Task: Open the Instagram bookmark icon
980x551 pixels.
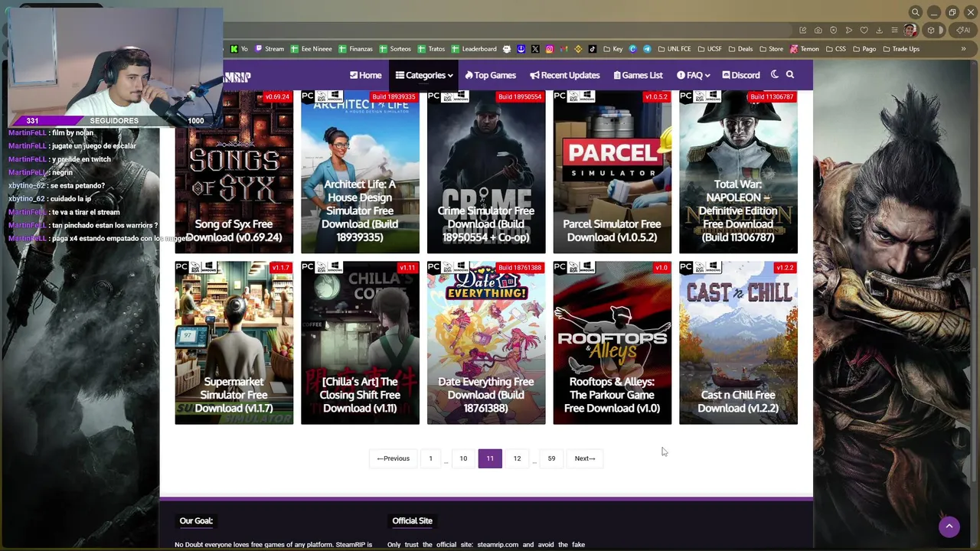Action: pos(550,49)
